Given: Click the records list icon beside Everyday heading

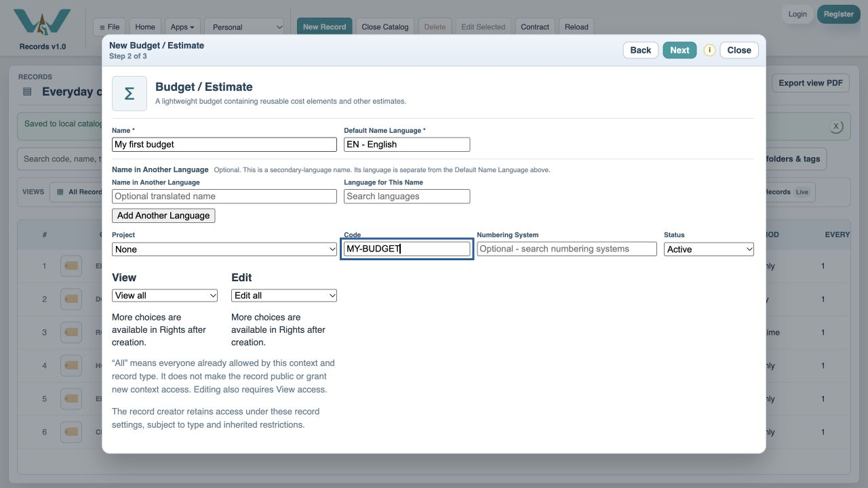Looking at the screenshot, I should point(27,91).
